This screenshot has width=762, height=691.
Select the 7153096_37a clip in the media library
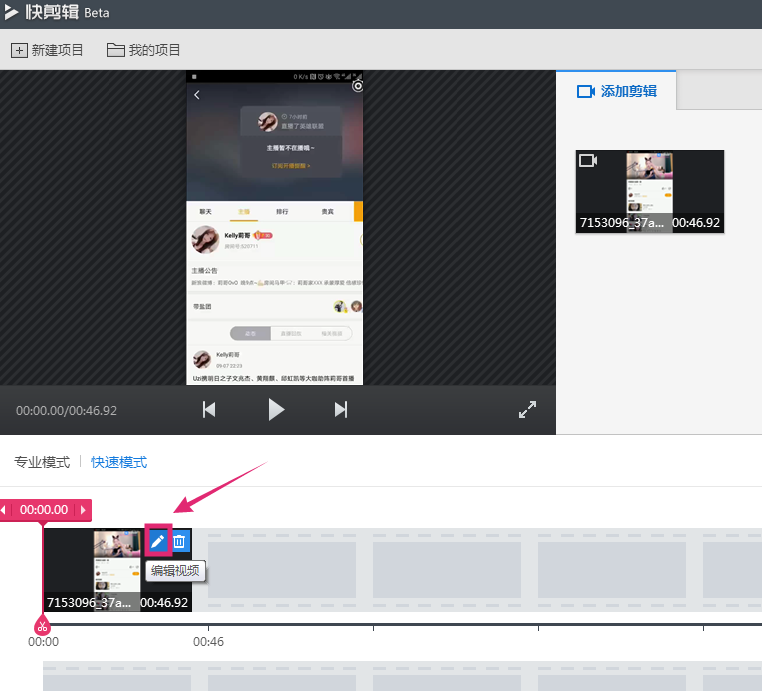tap(649, 192)
